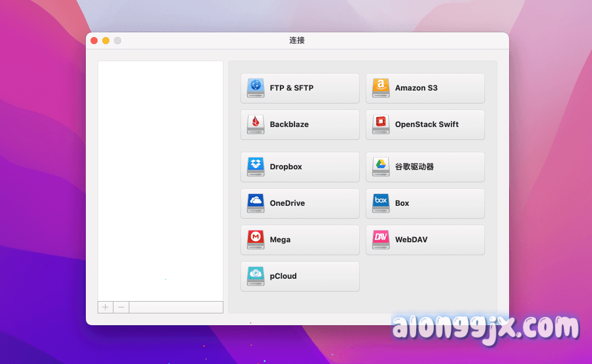Screen dimensions: 592x364
Task: Pick the OneDrive cloud icon
Action: pyautogui.click(x=256, y=203)
